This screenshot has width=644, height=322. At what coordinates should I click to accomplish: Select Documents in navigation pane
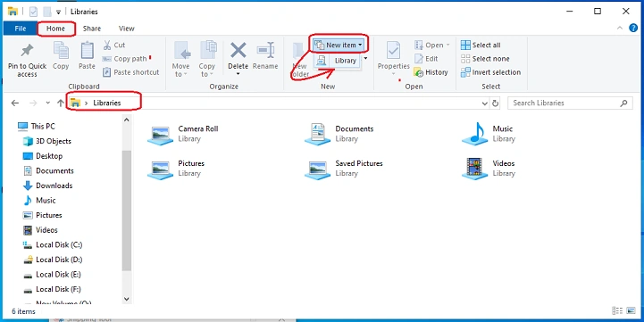(x=48, y=170)
